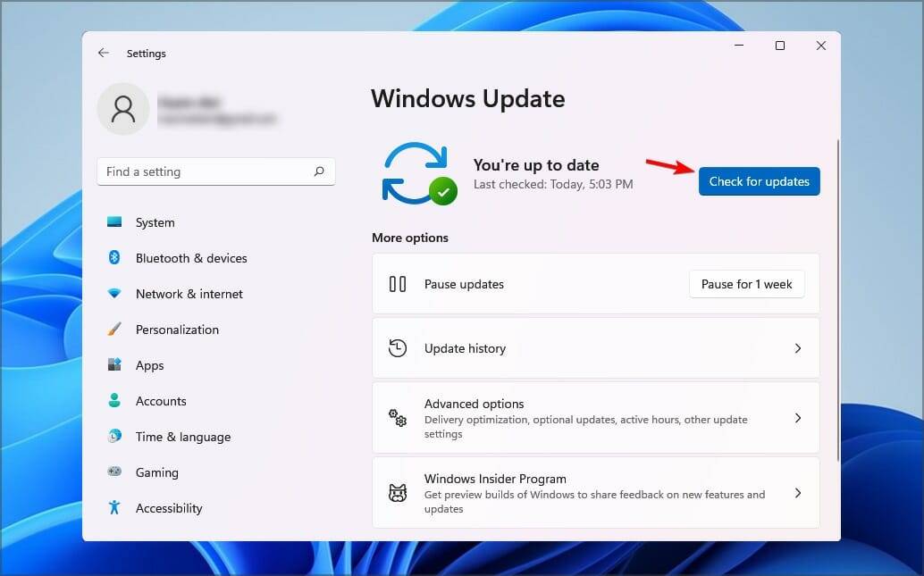Screen dimensions: 924x576
Task: Select the System icon in sidebar
Action: tap(114, 222)
